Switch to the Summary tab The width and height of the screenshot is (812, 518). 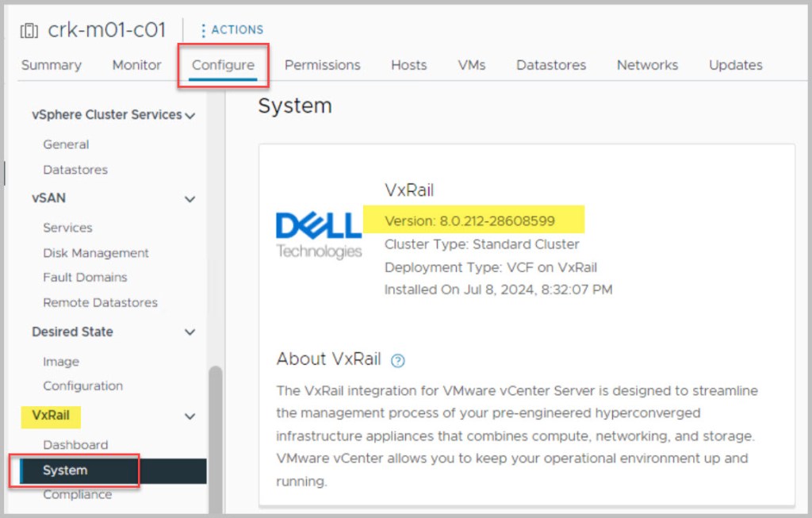[x=51, y=65]
